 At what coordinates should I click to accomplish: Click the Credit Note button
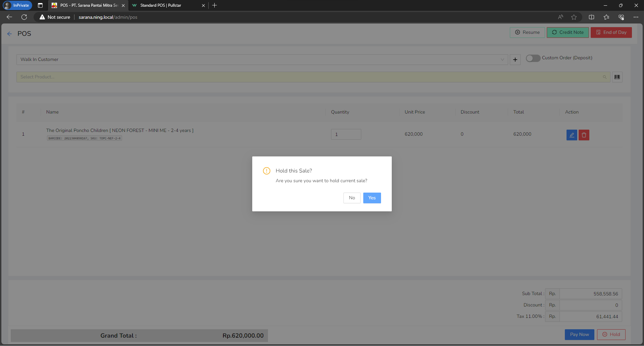pyautogui.click(x=568, y=32)
